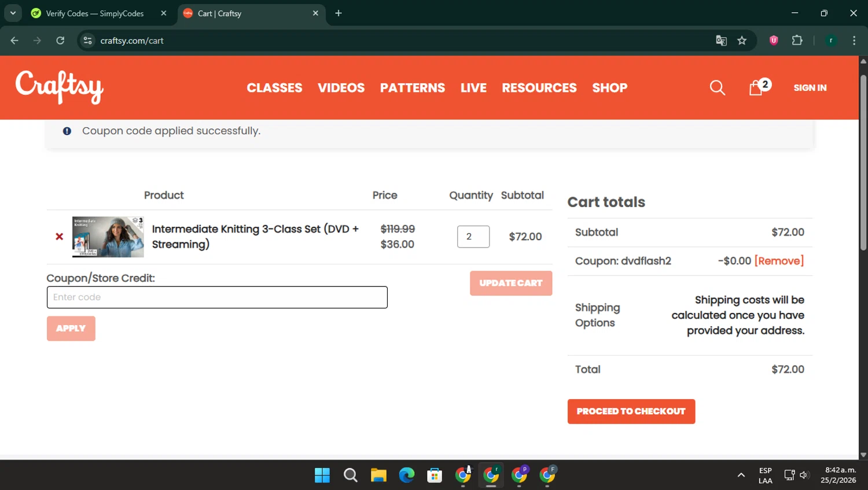Close the Cart Craftsy tab
868x490 pixels.
tap(315, 13)
